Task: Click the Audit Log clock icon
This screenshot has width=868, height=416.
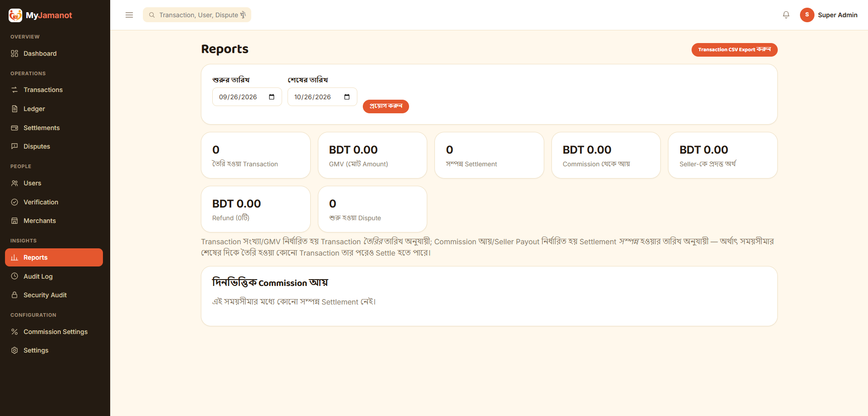Action: click(15, 276)
